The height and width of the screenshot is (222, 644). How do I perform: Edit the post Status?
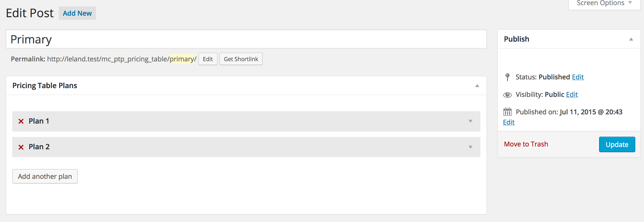578,77
